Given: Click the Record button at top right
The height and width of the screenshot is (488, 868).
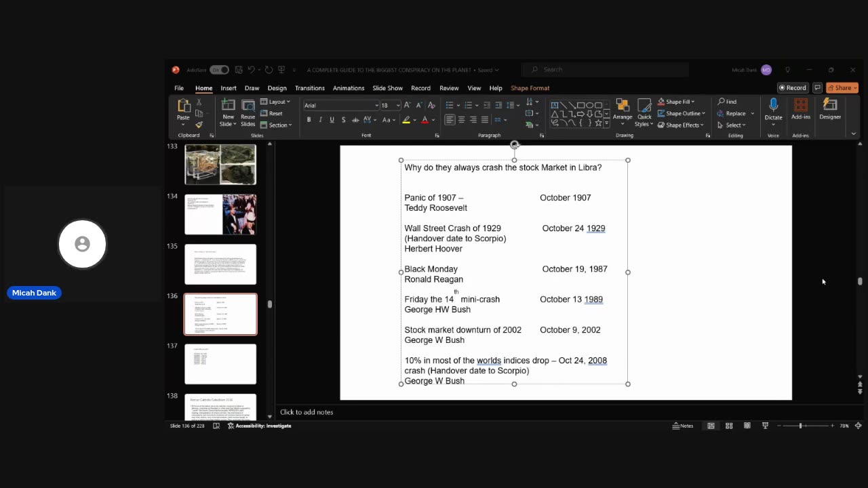Looking at the screenshot, I should 793,88.
